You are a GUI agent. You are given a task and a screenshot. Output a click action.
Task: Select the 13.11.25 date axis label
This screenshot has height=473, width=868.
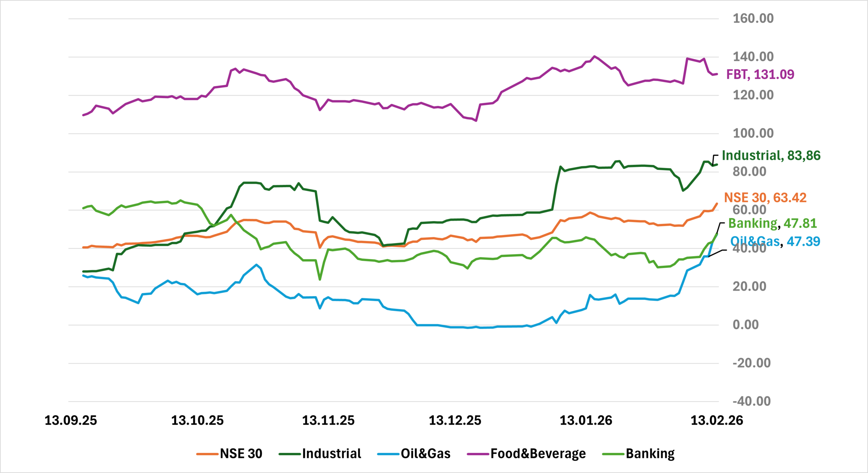pos(328,421)
